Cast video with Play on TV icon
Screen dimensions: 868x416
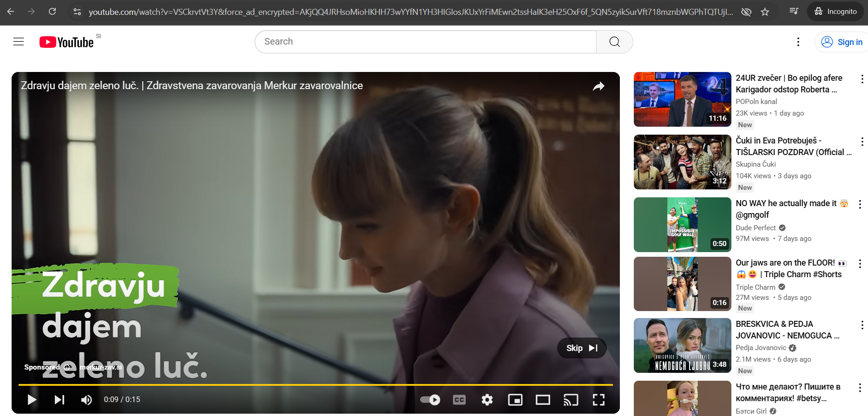571,400
